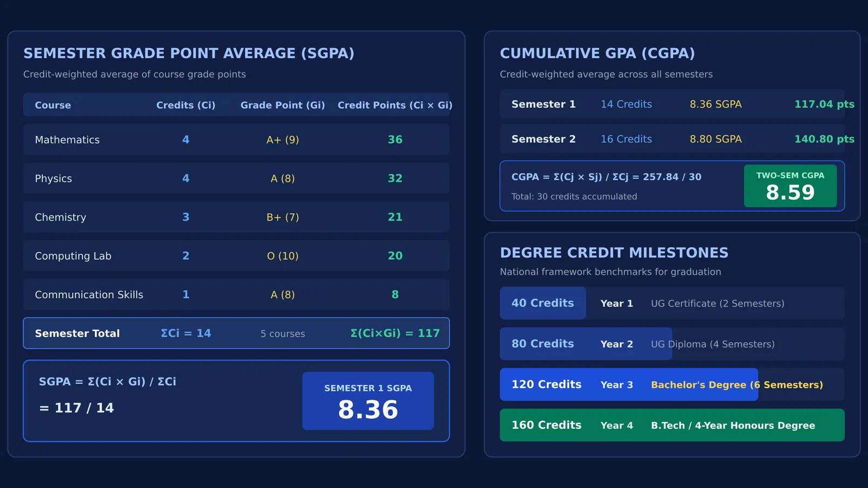The height and width of the screenshot is (488, 868).
Task: Click the Credits (Ci) column header
Action: tap(186, 105)
